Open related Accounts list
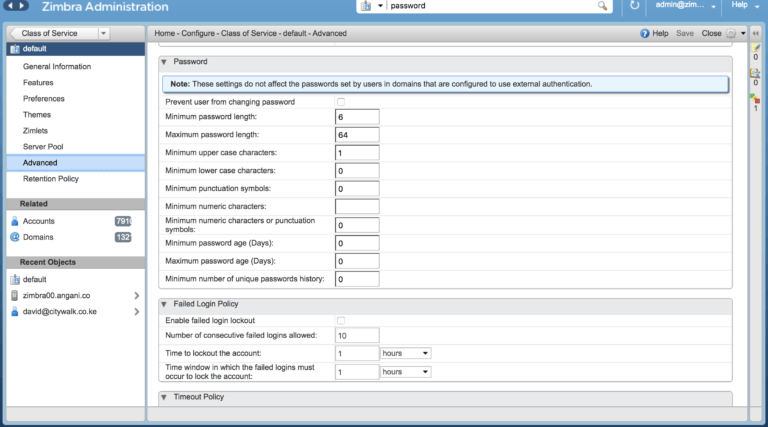 [x=39, y=221]
